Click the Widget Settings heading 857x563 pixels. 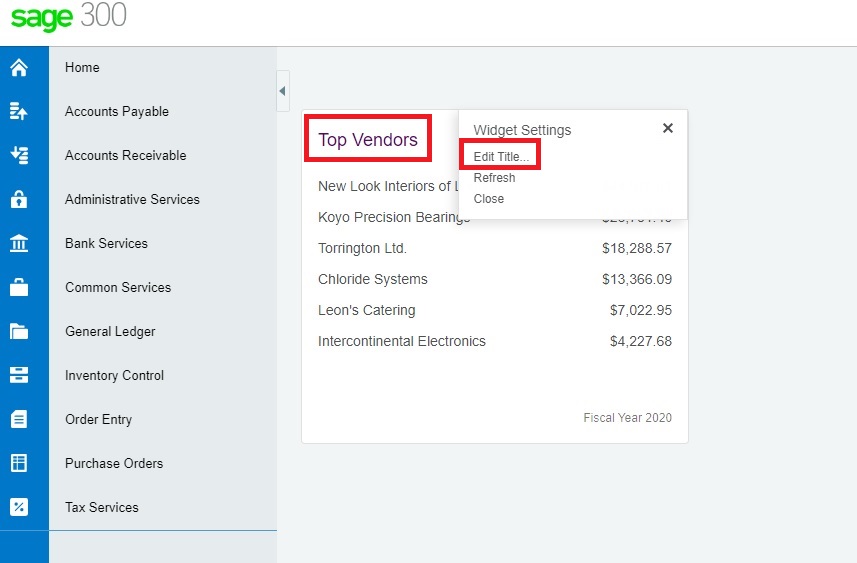pyautogui.click(x=522, y=130)
